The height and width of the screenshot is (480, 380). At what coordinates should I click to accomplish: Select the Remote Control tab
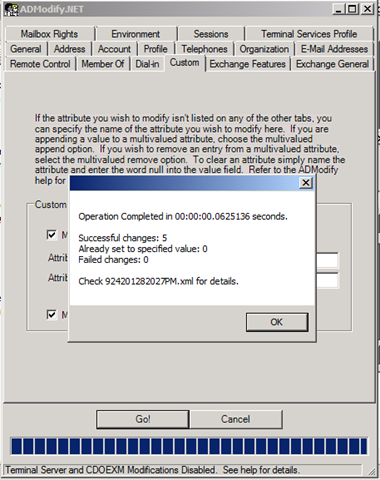[40, 64]
